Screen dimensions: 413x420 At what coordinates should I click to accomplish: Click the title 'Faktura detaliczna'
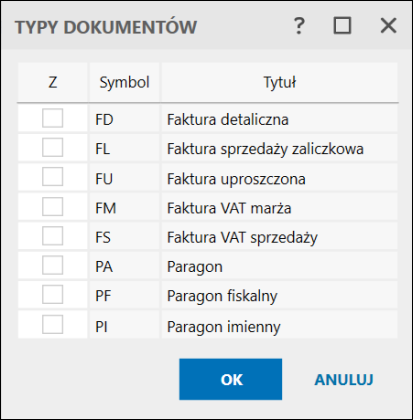pyautogui.click(x=228, y=119)
